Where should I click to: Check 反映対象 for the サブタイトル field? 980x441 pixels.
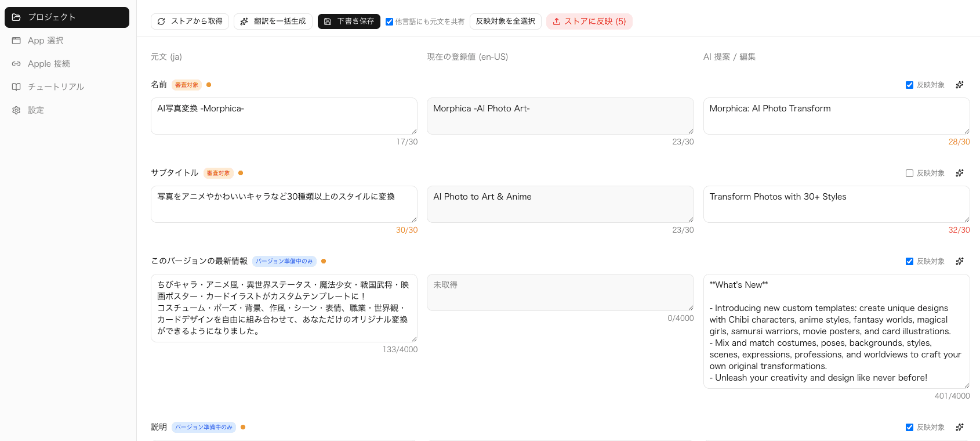click(909, 173)
